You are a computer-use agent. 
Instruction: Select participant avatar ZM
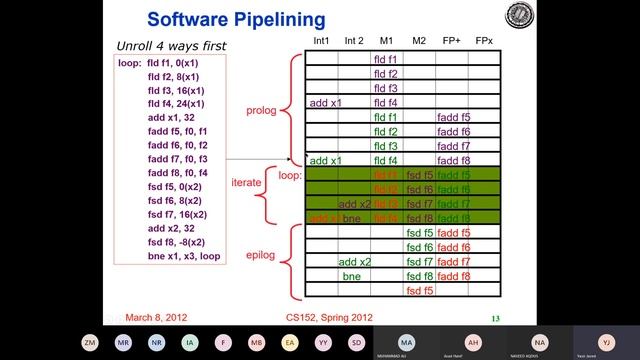(90, 342)
